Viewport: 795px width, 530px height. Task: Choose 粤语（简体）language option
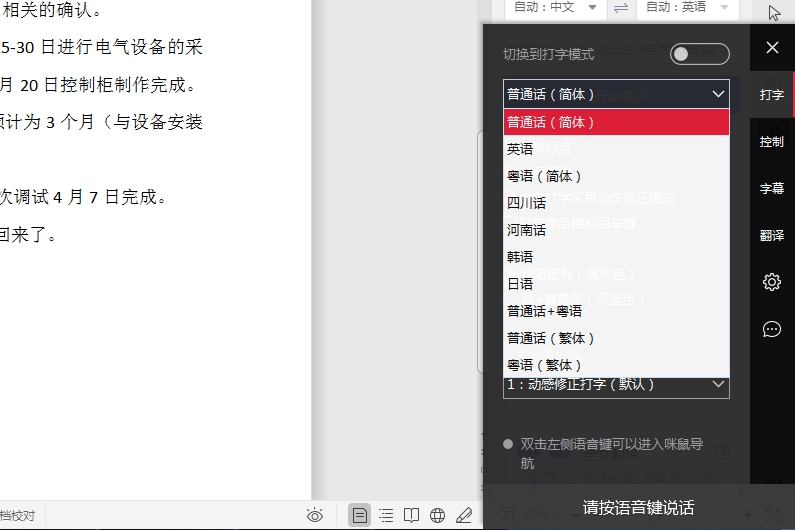[616, 176]
